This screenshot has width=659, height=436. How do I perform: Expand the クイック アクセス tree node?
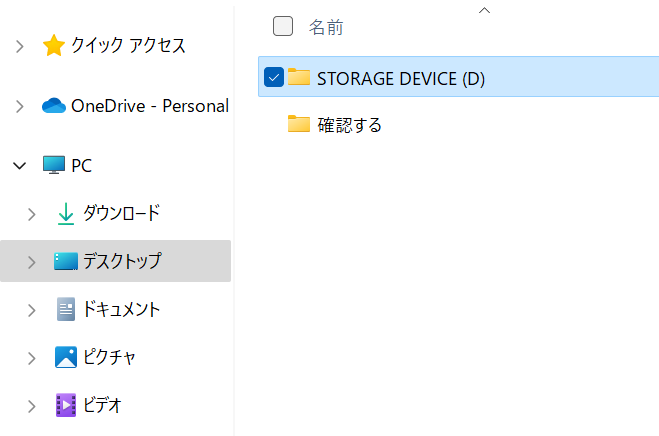coord(20,46)
